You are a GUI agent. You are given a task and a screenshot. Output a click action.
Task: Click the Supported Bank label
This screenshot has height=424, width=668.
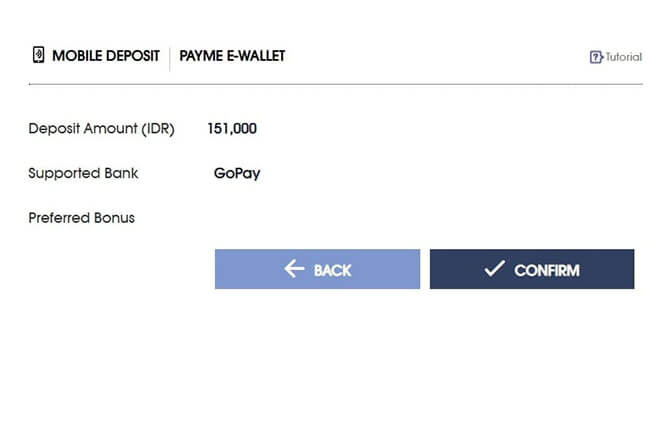click(83, 173)
